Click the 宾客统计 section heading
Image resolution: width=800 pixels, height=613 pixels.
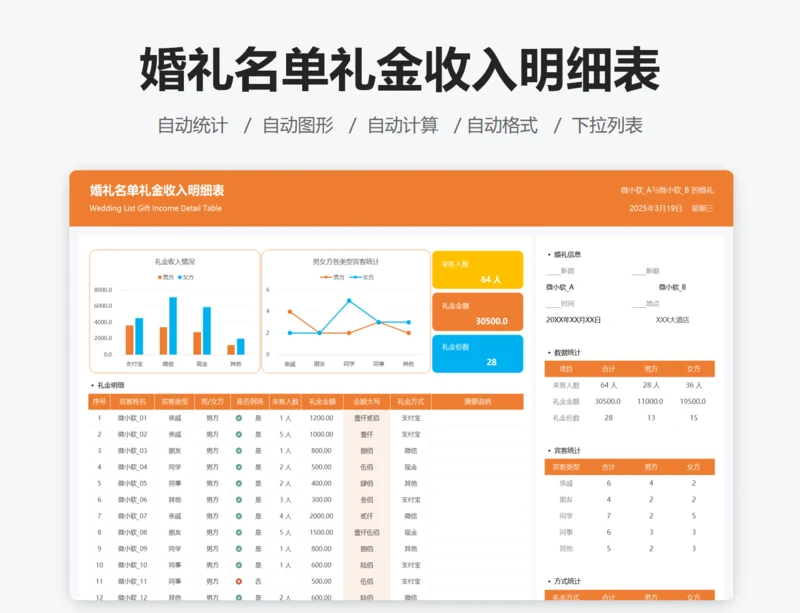click(567, 450)
